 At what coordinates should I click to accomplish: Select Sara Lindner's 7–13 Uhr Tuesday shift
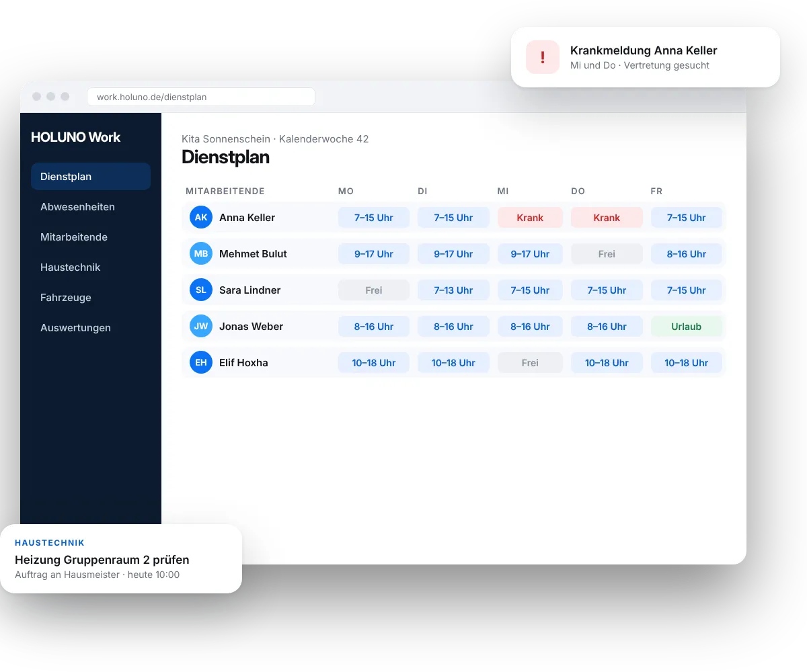tap(453, 290)
